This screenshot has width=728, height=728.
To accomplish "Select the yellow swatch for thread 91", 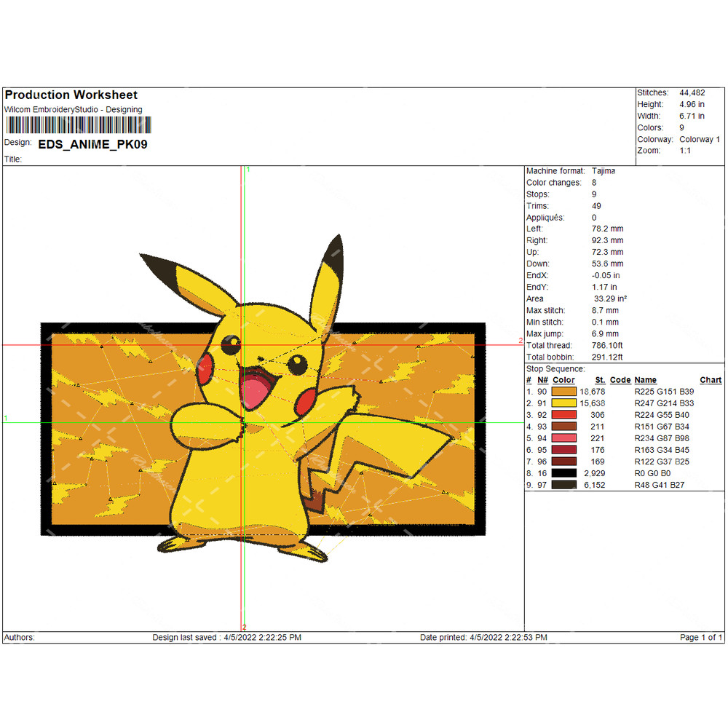I will click(564, 403).
